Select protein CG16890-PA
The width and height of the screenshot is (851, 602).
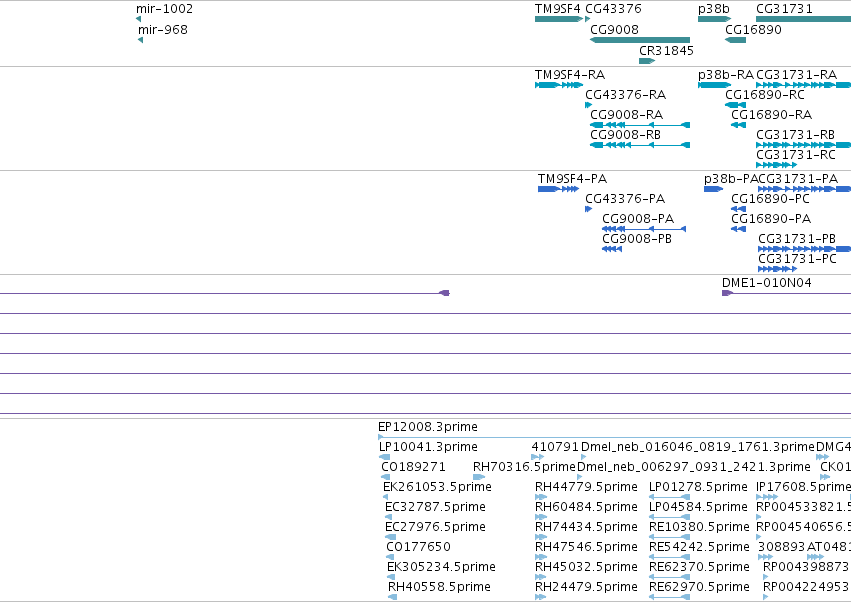point(771,219)
